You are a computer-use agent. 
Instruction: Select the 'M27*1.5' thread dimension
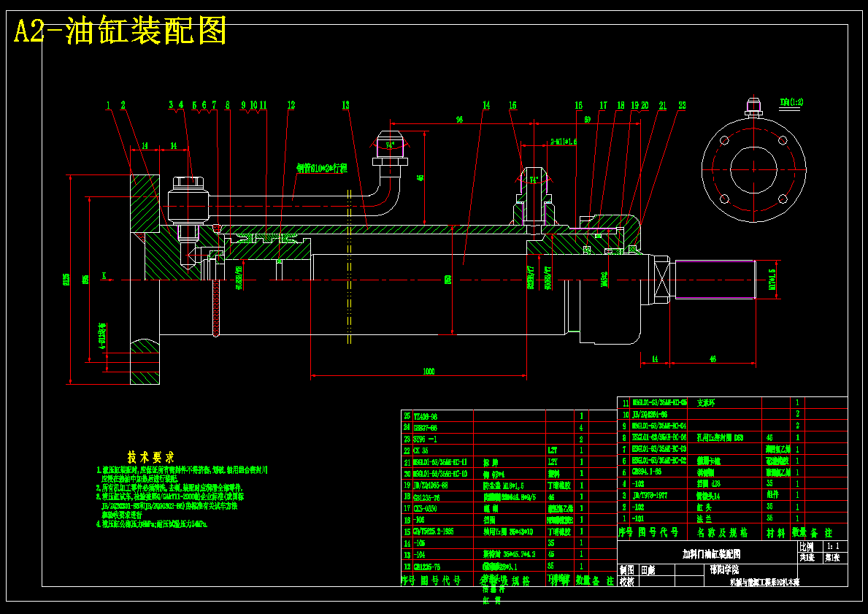point(772,279)
